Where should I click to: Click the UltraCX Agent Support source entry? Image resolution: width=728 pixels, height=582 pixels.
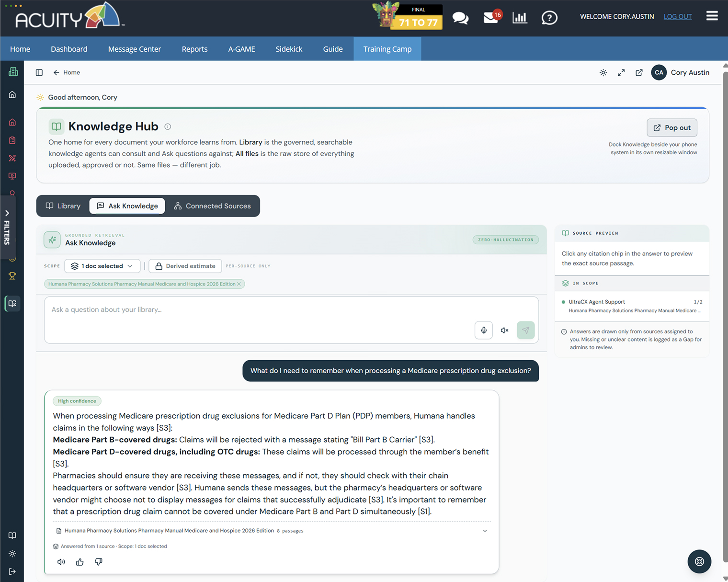[632, 306]
